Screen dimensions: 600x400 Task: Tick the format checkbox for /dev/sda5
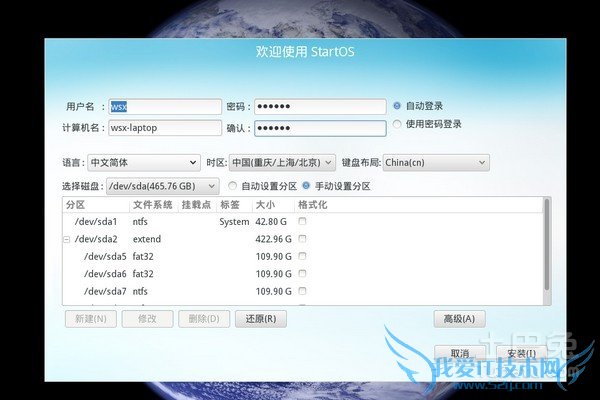pos(302,256)
